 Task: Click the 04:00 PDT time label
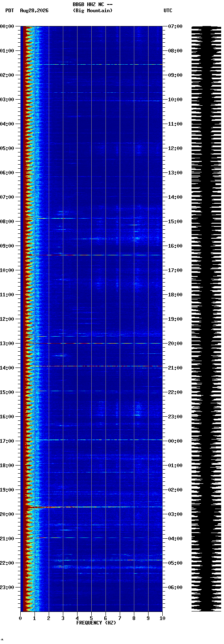coord(7,124)
